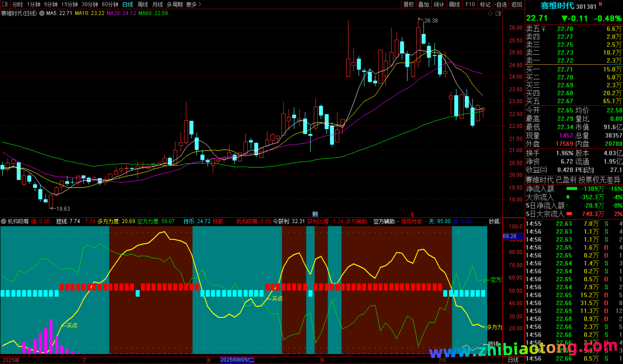The image size is (623, 364).
Task: Click the red R badge next to 301381
Action: 600,4
